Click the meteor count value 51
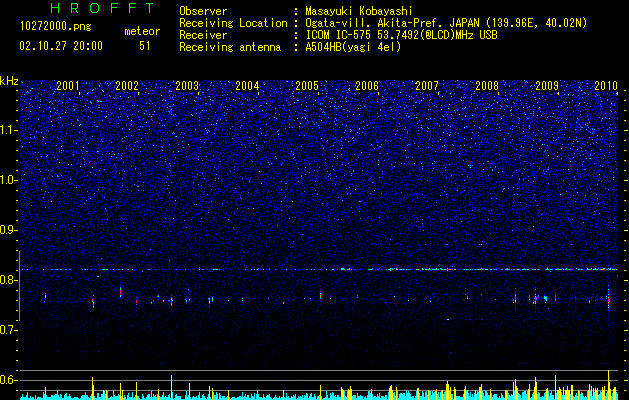 (x=145, y=46)
